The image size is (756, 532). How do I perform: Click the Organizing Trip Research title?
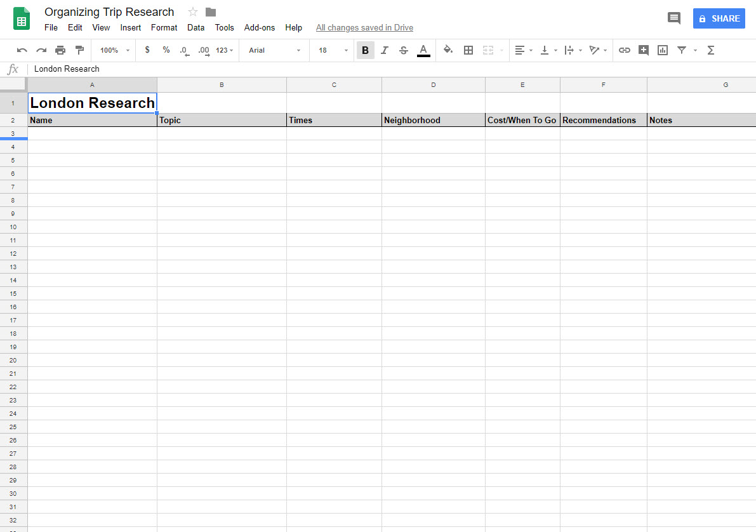point(109,11)
